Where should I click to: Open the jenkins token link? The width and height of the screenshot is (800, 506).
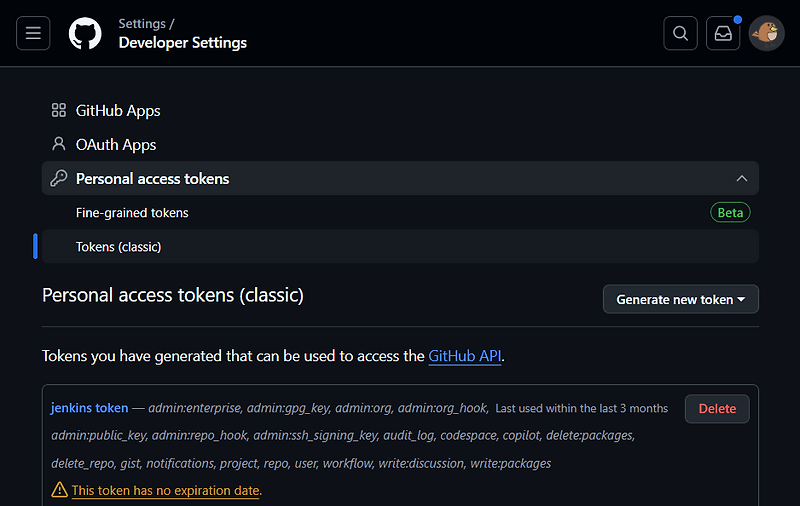click(90, 408)
